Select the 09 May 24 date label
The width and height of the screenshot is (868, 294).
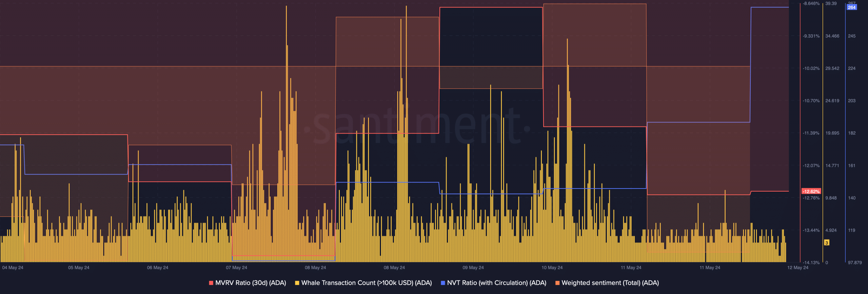coord(473,268)
